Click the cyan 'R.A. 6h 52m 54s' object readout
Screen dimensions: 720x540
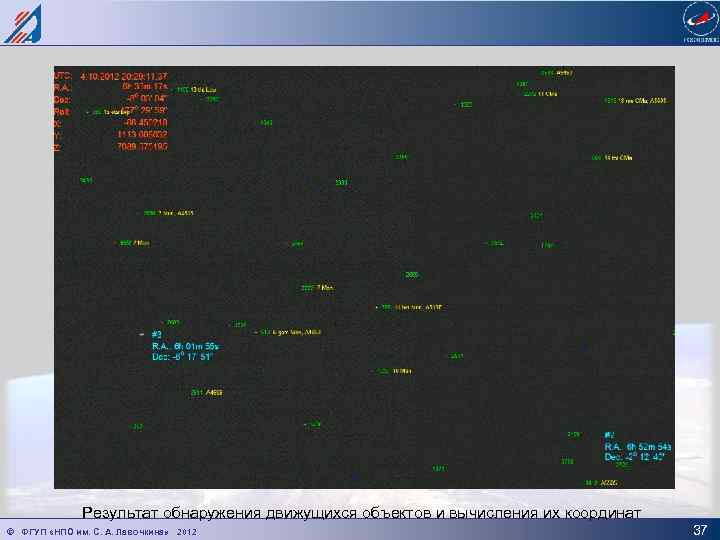pyautogui.click(x=637, y=447)
